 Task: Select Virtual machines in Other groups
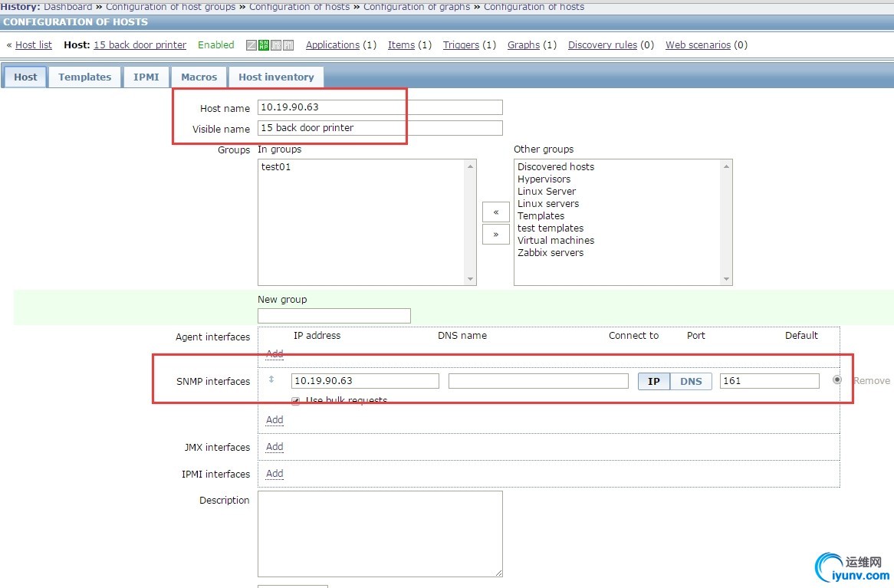[x=556, y=240]
